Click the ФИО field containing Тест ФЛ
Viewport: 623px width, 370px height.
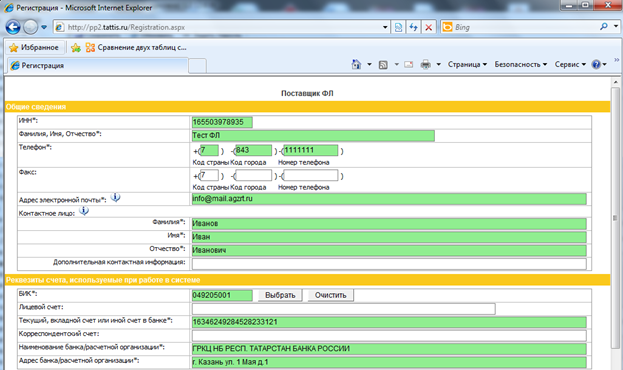pos(313,136)
